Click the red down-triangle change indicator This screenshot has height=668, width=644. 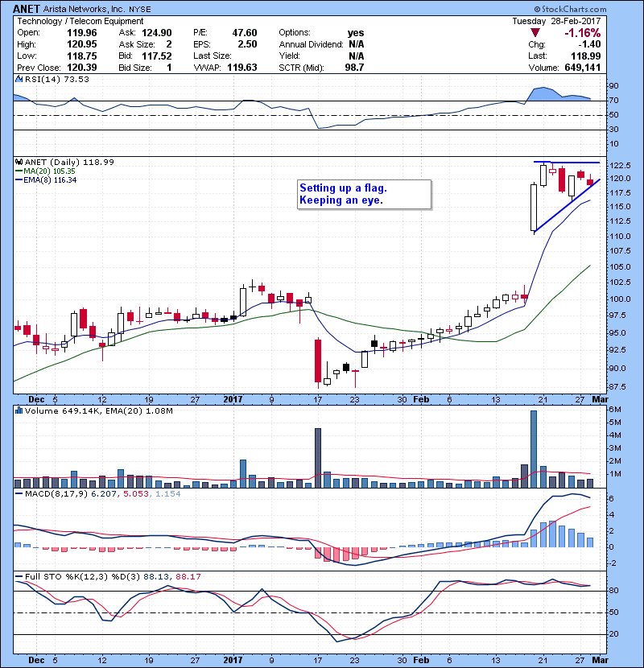click(x=535, y=33)
